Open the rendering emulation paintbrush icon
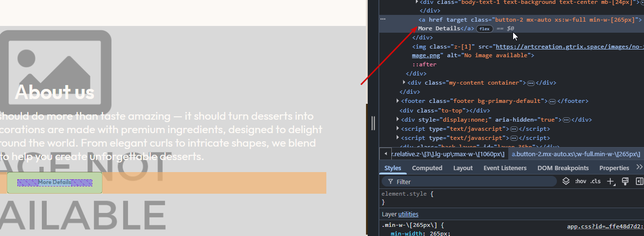Viewport: 644px width, 236px height. click(x=626, y=181)
